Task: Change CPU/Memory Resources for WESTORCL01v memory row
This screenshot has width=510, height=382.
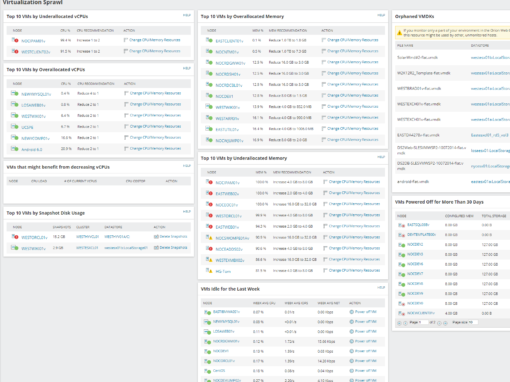Action: [x=355, y=215]
